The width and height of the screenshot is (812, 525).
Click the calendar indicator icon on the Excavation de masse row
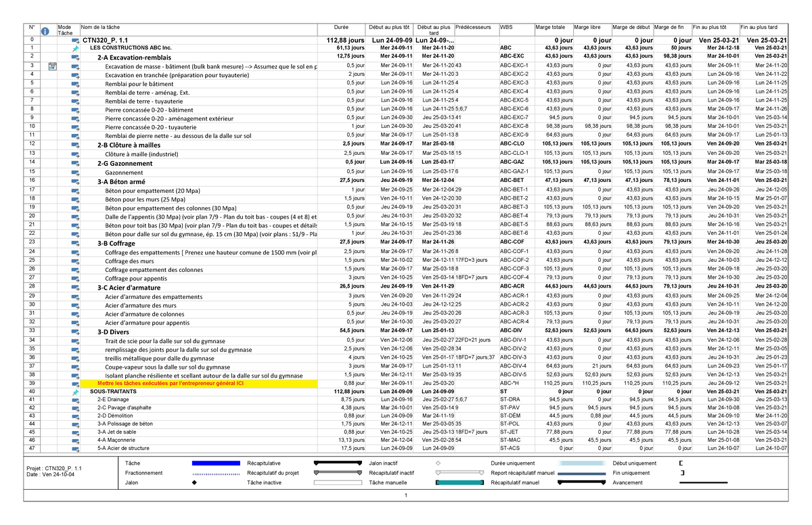[x=53, y=66]
